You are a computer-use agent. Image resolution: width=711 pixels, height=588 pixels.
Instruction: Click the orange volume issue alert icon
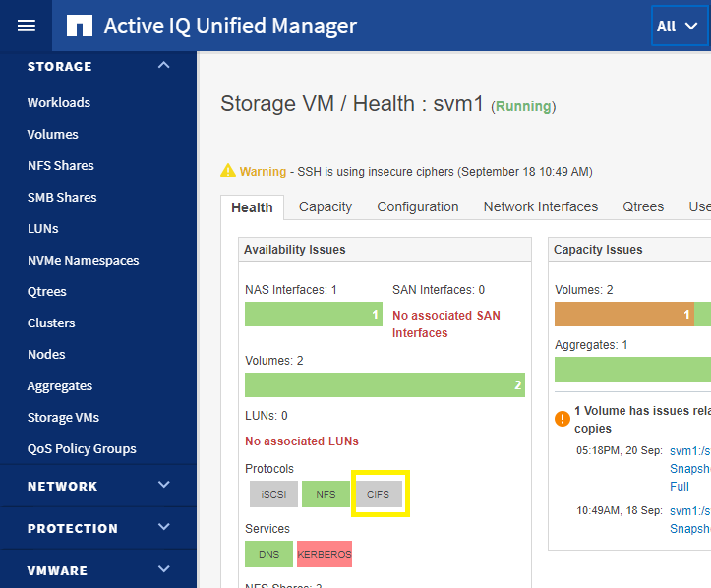[563, 419]
